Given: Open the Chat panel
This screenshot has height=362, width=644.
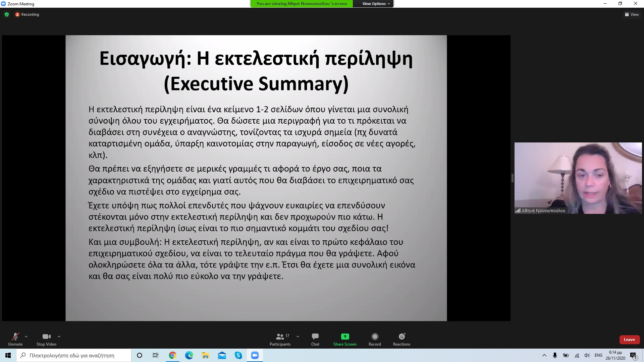Looking at the screenshot, I should 315,339.
